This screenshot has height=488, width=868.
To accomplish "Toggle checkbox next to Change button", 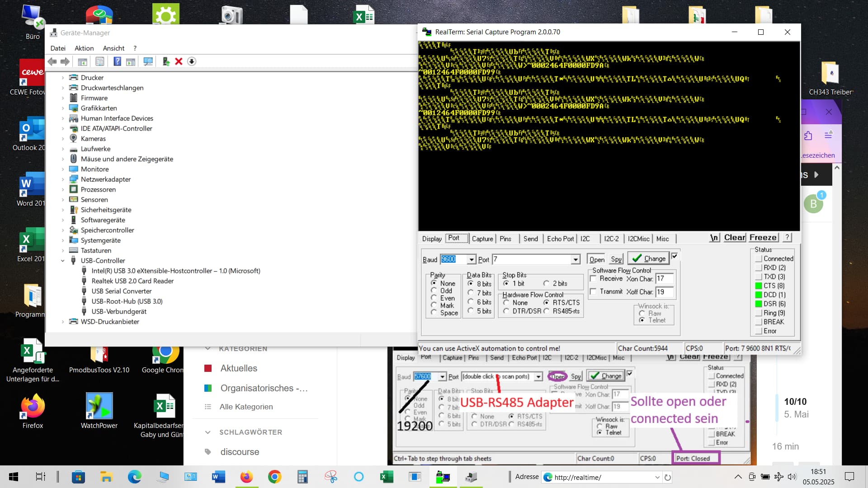I will pyautogui.click(x=675, y=256).
